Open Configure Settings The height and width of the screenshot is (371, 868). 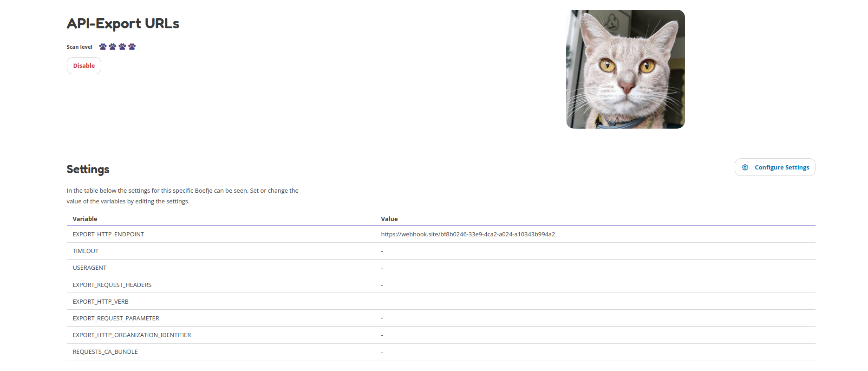pos(775,167)
